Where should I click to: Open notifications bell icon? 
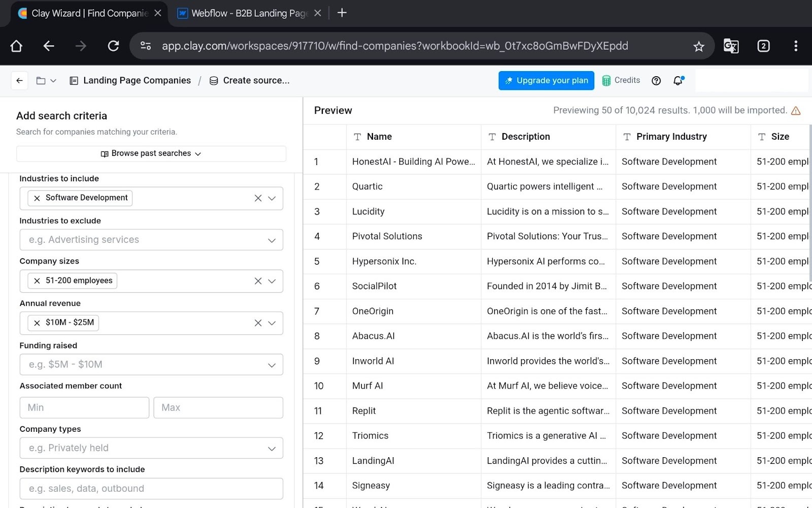pyautogui.click(x=679, y=80)
